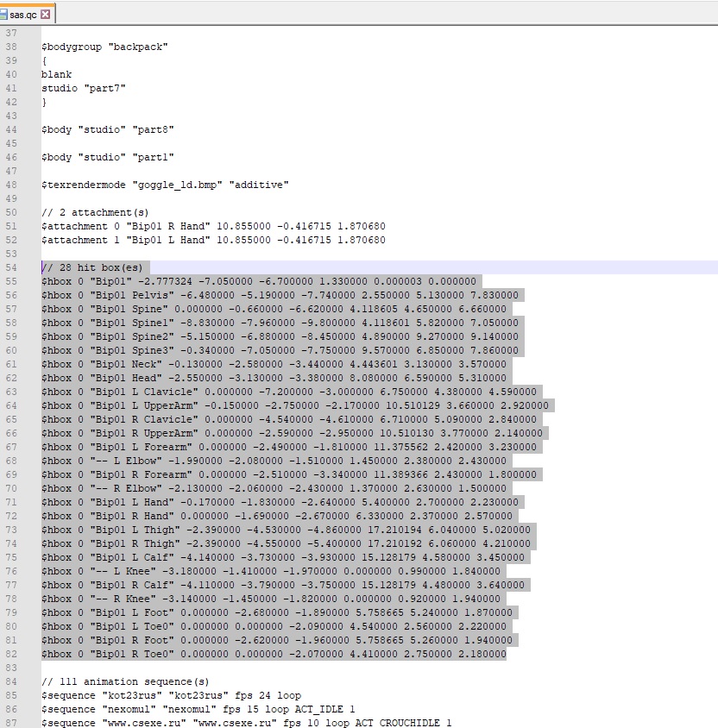
Task: Click line number 54 in the margin
Action: (x=11, y=267)
